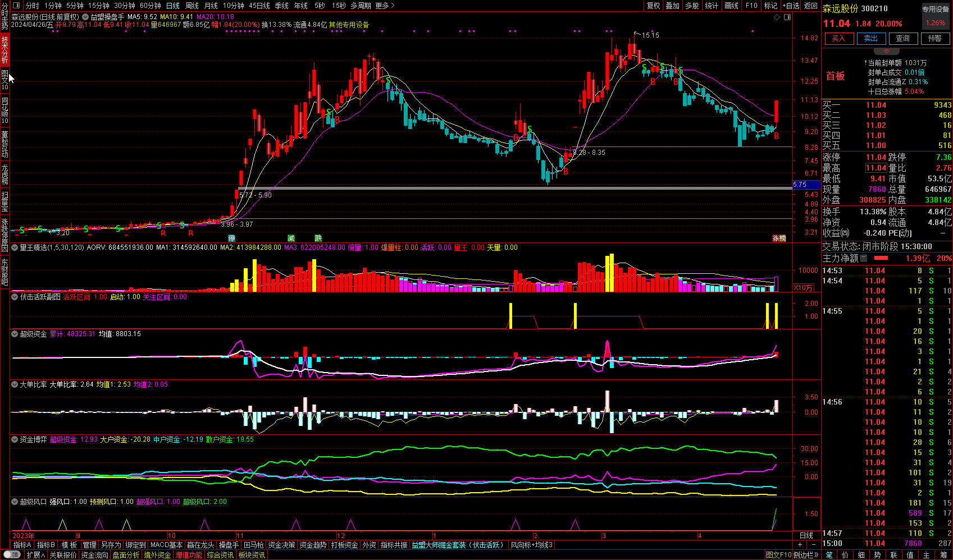Click the 涨停 marker at the chart bottom right
The height and width of the screenshot is (560, 953).
tap(779, 238)
